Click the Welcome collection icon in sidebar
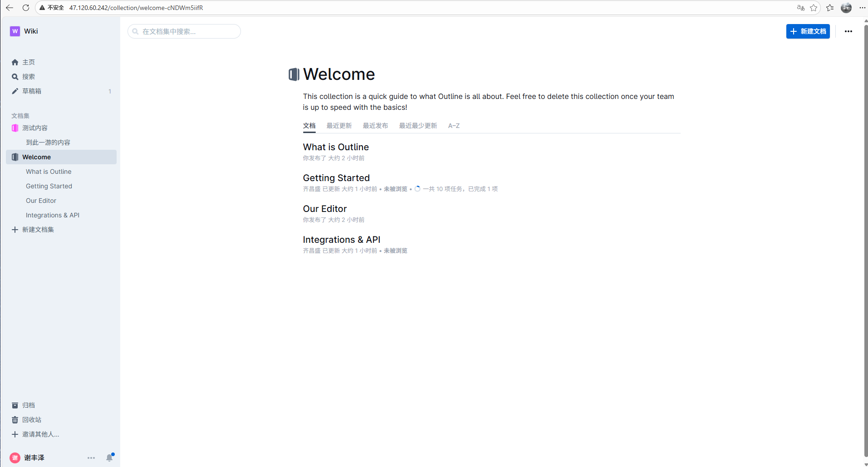This screenshot has height=467, width=868. (x=15, y=157)
